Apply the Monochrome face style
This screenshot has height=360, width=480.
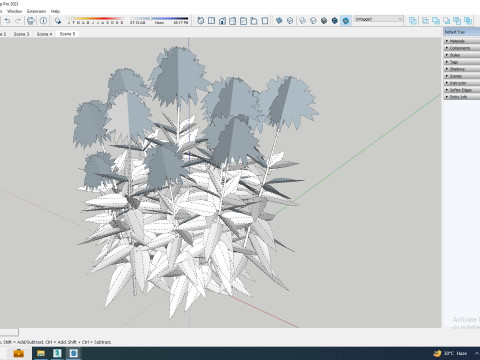coord(346,21)
